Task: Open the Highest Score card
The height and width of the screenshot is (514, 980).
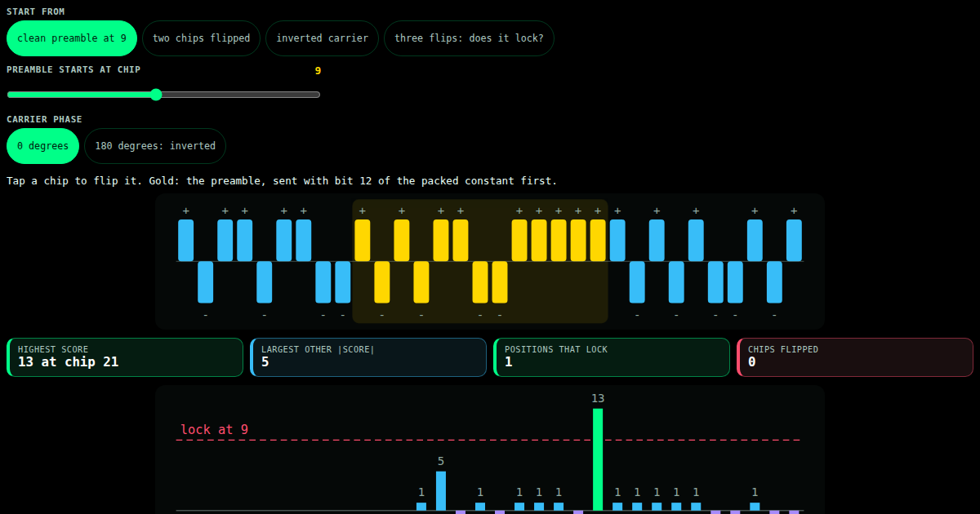Action: tap(125, 357)
